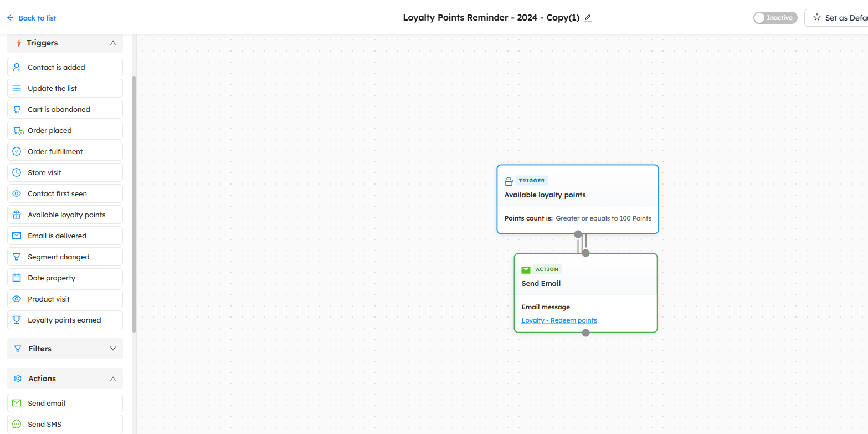The height and width of the screenshot is (434, 868).
Task: Click the Set as Default star button
Action: (x=836, y=18)
